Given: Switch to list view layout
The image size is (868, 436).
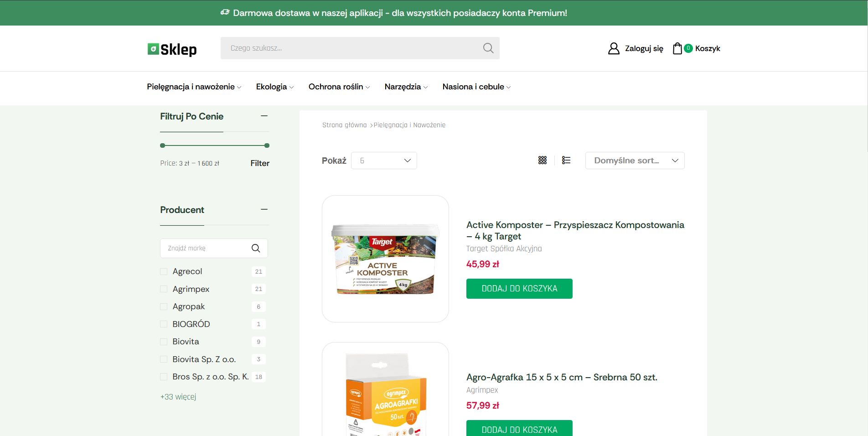Looking at the screenshot, I should (x=566, y=160).
